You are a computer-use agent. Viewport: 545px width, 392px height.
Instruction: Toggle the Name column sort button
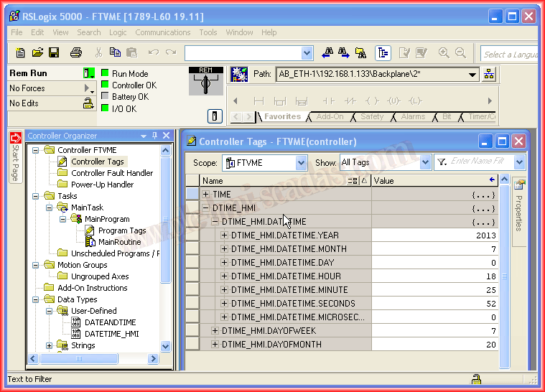click(x=353, y=181)
